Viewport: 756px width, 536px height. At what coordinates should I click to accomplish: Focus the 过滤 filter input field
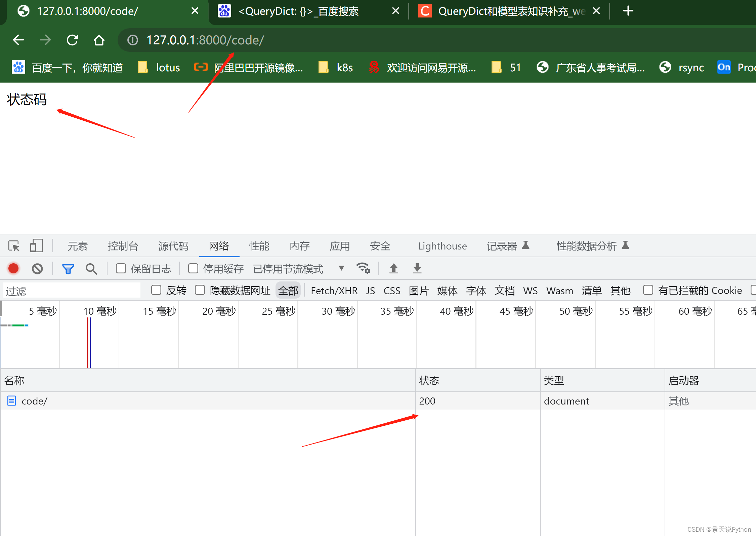click(x=72, y=291)
